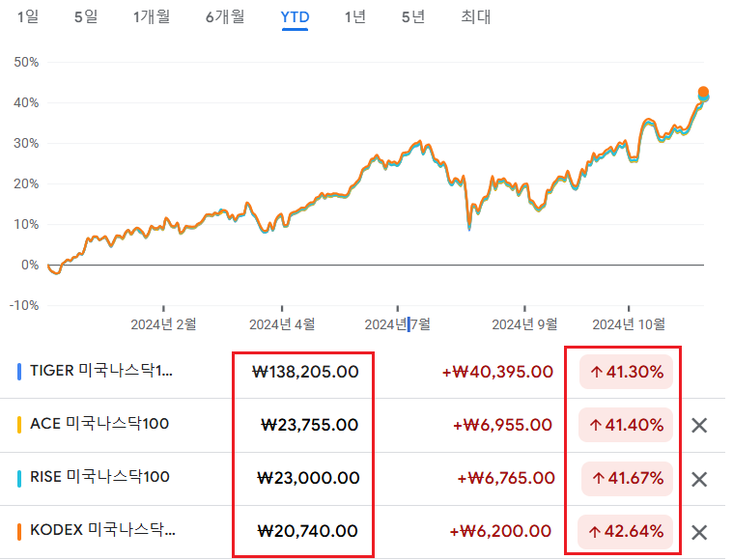Remove ACE 미국나스닥100 with its X icon
The width and height of the screenshot is (733, 560).
click(699, 426)
